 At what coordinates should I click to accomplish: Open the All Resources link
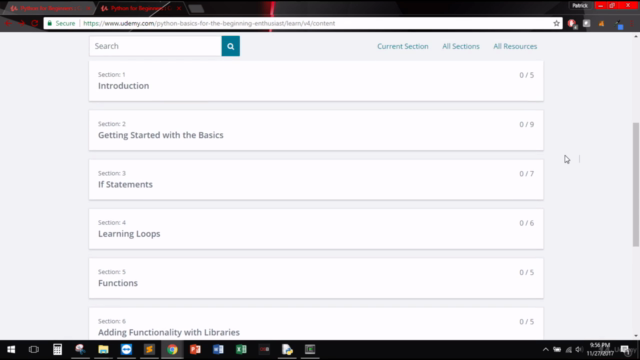click(515, 46)
